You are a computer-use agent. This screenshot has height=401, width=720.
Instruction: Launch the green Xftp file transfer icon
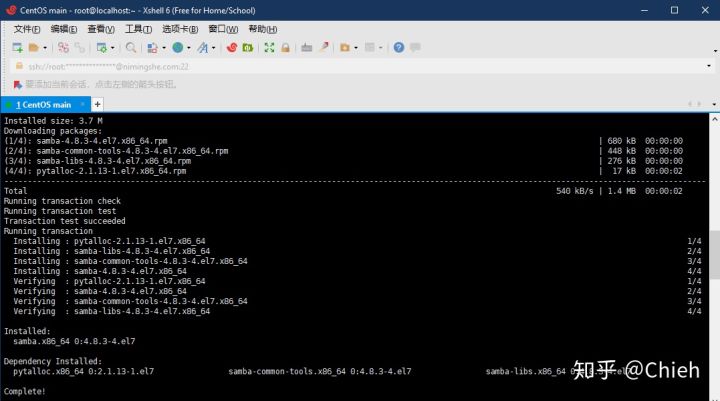tap(248, 47)
